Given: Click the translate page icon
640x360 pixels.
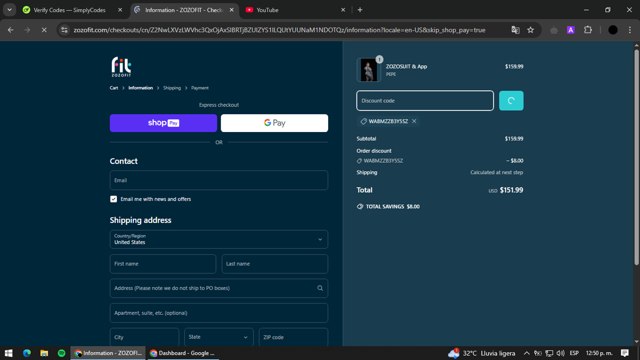Looking at the screenshot, I should [516, 30].
